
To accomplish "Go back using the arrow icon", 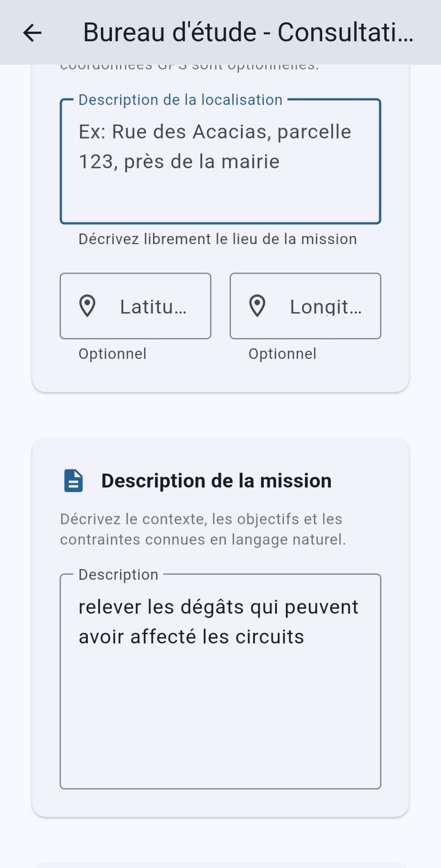I will [x=32, y=33].
